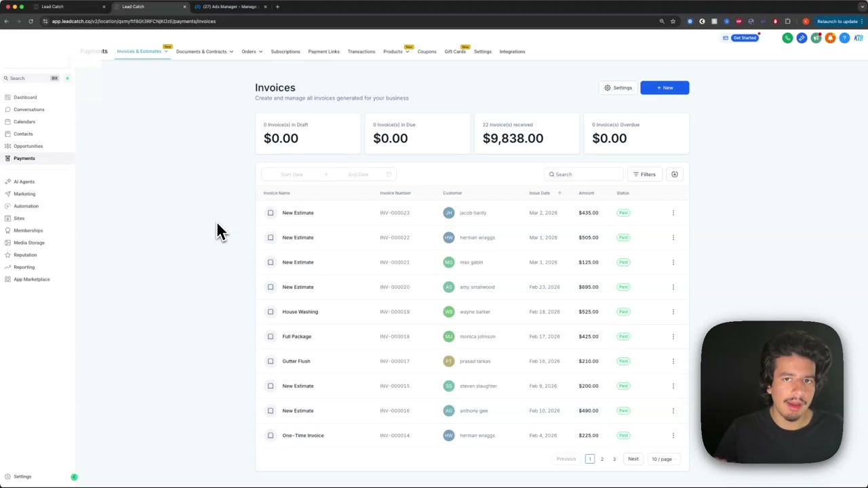Screen dimensions: 868x488
Task: Expand the Products dropdown
Action: click(407, 52)
